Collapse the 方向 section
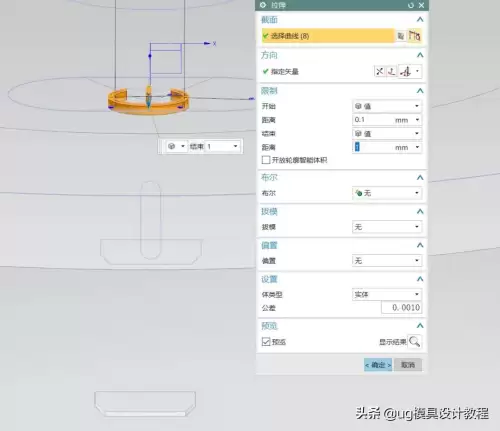 [x=420, y=55]
